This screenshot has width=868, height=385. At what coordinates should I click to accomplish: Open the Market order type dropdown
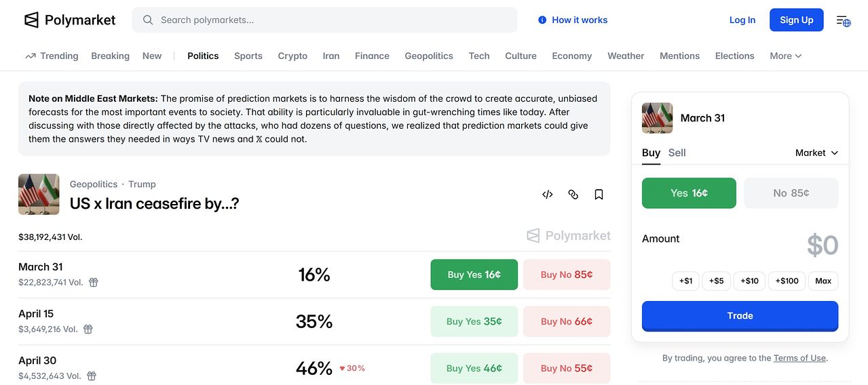[x=816, y=153]
